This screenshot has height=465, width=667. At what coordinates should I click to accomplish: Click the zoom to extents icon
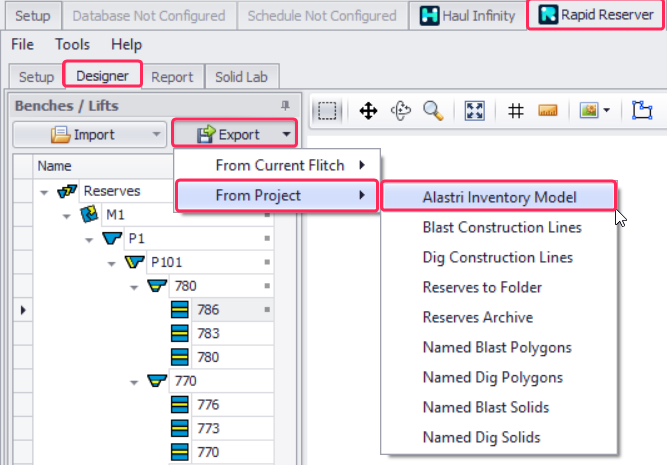tap(474, 111)
